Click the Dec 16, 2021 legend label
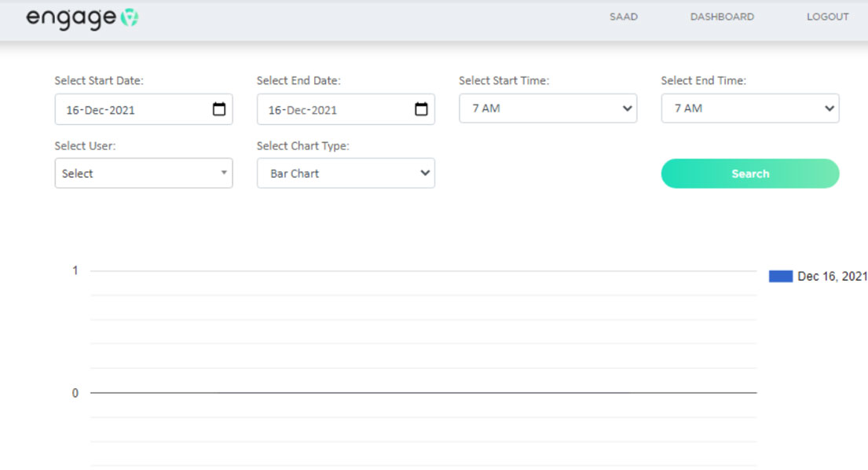Viewport: 868px width, 470px height. click(x=832, y=276)
